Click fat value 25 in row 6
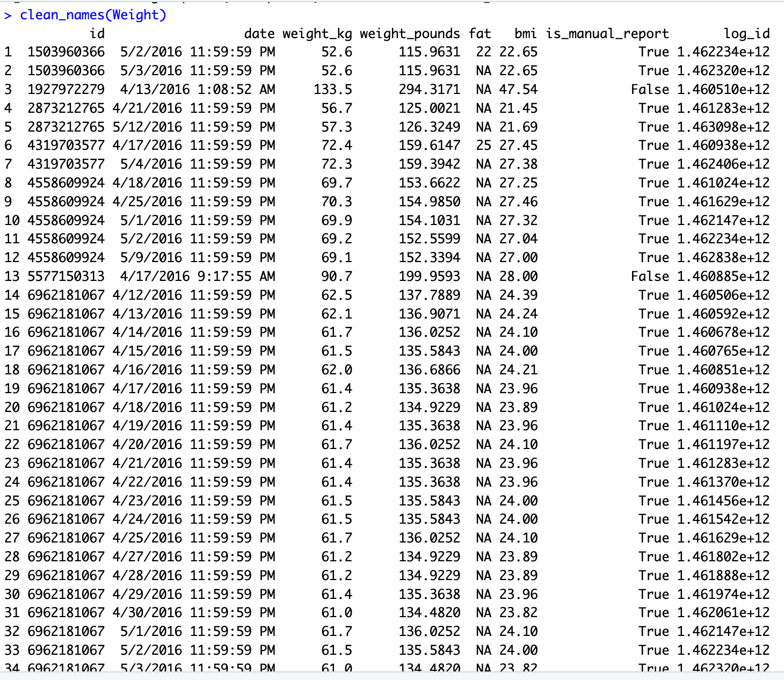This screenshot has height=680, width=784. click(483, 146)
